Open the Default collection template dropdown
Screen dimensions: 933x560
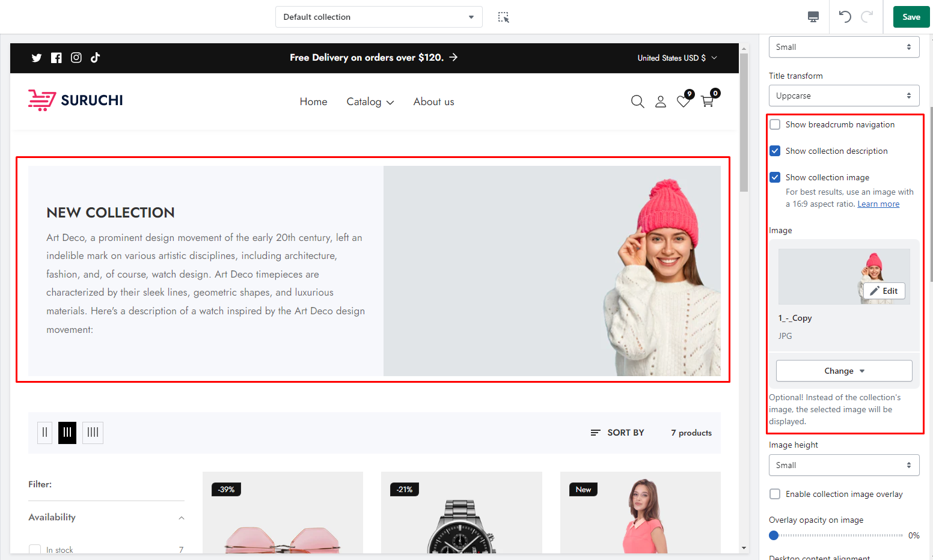point(379,17)
